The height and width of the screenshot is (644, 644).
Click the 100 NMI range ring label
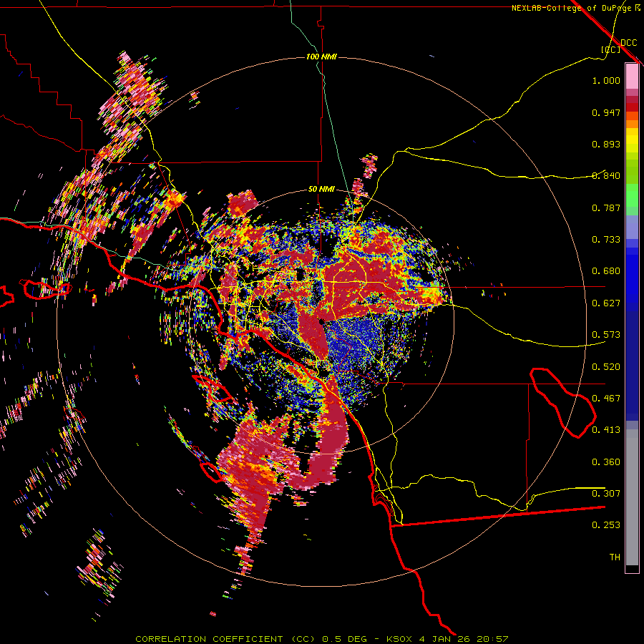321,57
